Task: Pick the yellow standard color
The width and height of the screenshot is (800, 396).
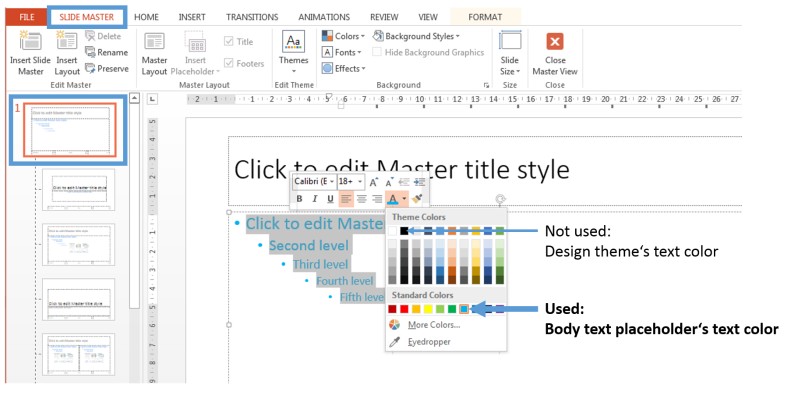Action: point(428,309)
